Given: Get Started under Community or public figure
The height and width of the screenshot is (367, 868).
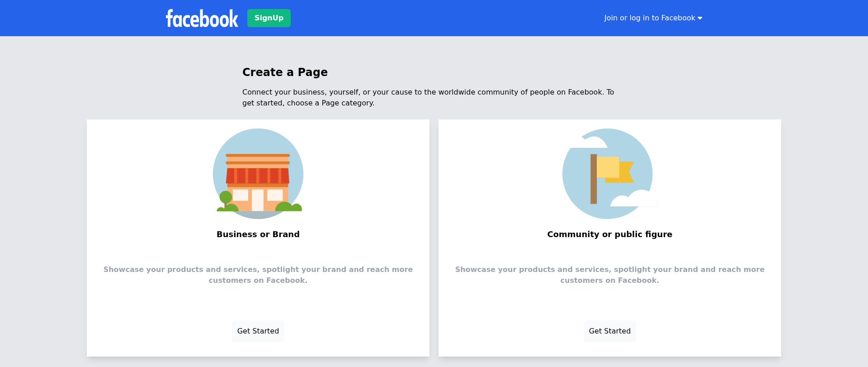Looking at the screenshot, I should [610, 331].
